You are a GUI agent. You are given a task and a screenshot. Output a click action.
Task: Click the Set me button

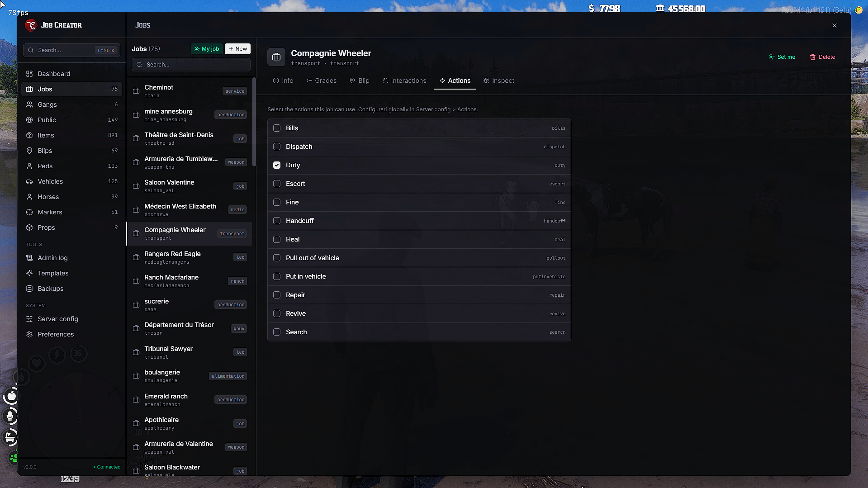coord(782,57)
